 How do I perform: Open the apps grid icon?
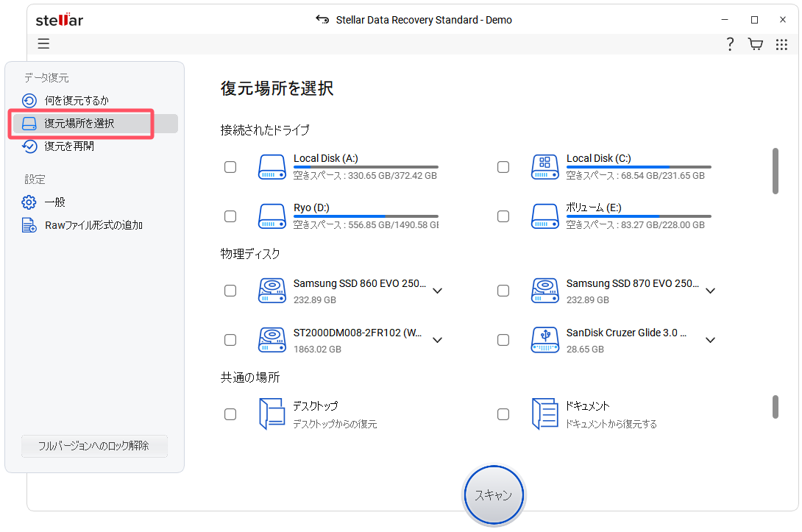point(781,44)
